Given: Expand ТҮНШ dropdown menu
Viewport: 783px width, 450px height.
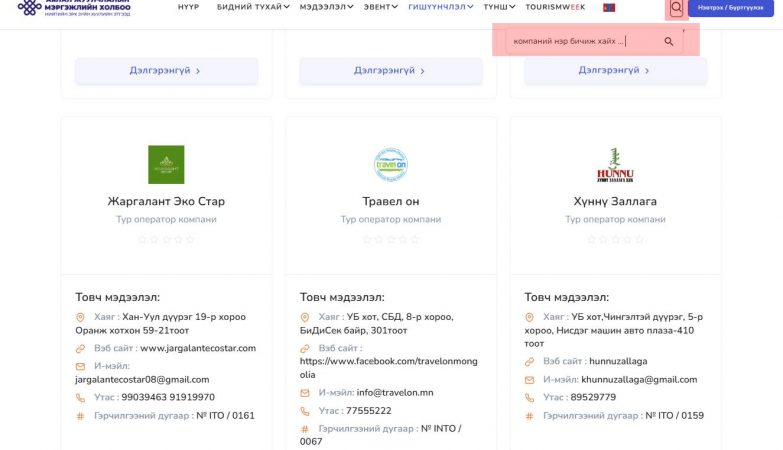Looking at the screenshot, I should click(499, 7).
